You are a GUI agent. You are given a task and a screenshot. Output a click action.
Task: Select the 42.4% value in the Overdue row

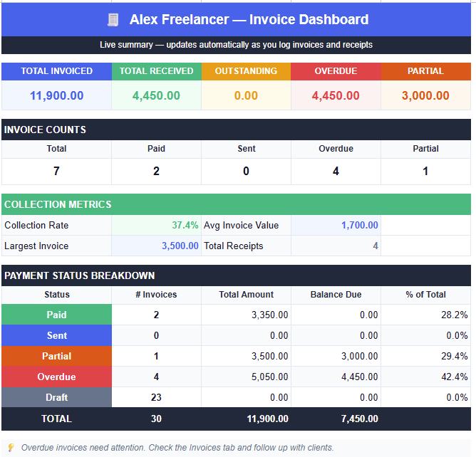pos(455,377)
